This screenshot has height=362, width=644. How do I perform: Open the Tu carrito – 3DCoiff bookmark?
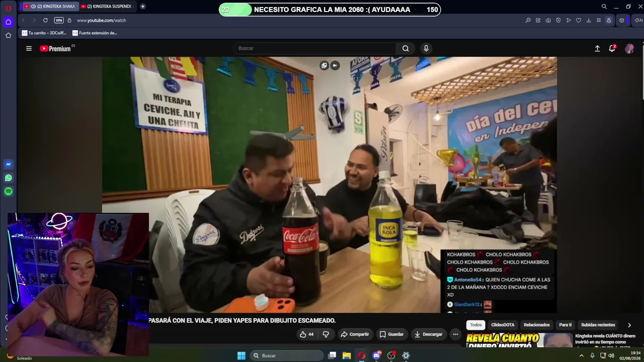45,33
